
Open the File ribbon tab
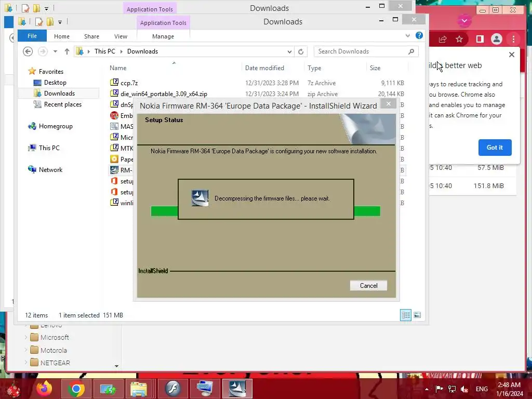click(32, 36)
